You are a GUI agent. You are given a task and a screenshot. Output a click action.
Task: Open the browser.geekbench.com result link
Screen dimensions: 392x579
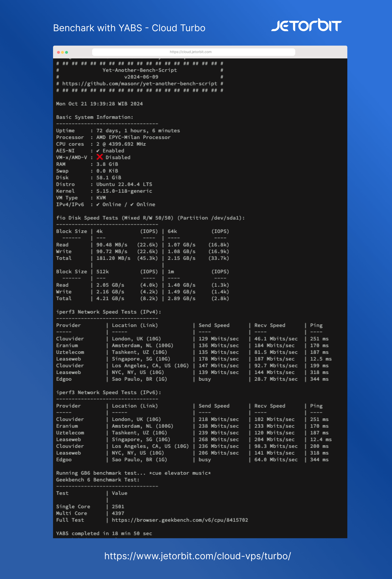[180, 520]
